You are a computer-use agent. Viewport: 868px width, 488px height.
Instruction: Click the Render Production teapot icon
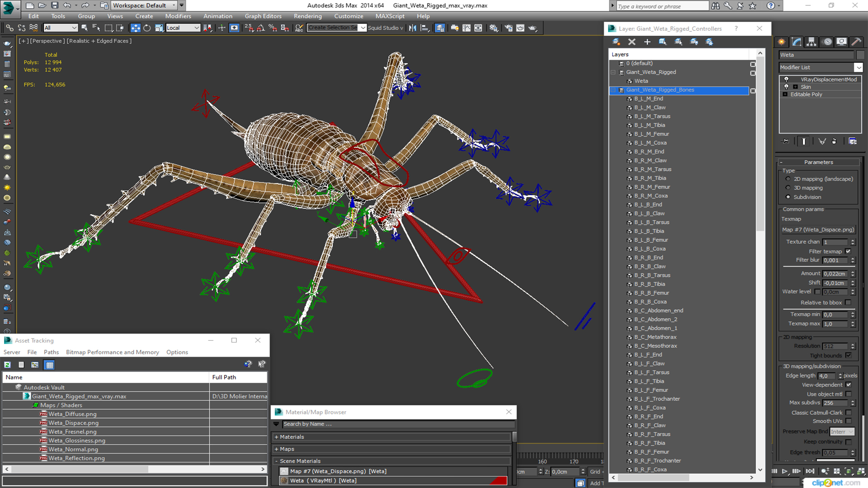(x=533, y=28)
